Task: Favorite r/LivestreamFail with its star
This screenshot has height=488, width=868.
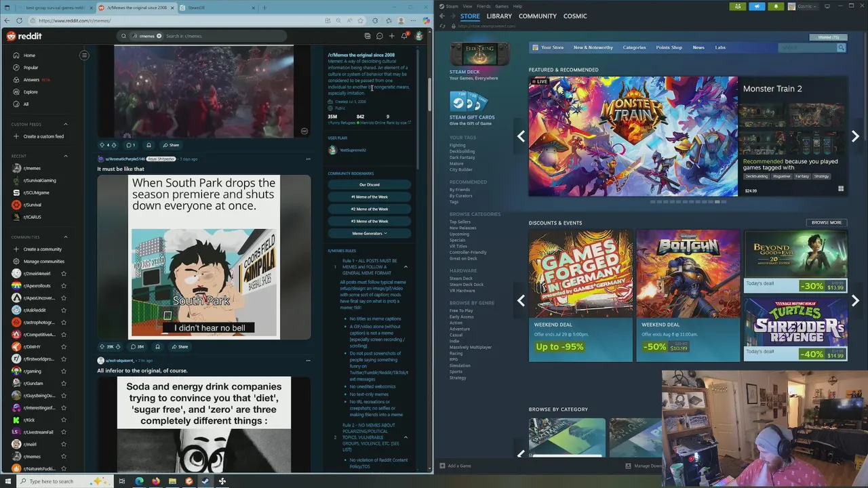Action: (x=64, y=432)
